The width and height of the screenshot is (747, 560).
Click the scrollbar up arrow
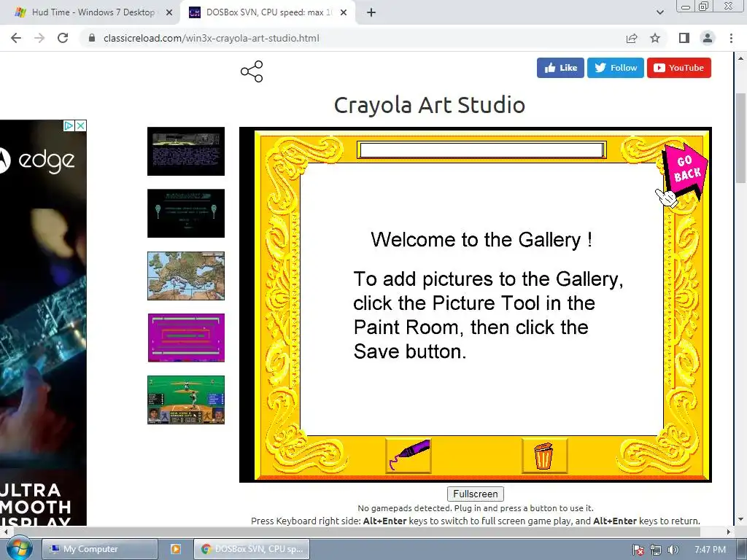[x=740, y=58]
